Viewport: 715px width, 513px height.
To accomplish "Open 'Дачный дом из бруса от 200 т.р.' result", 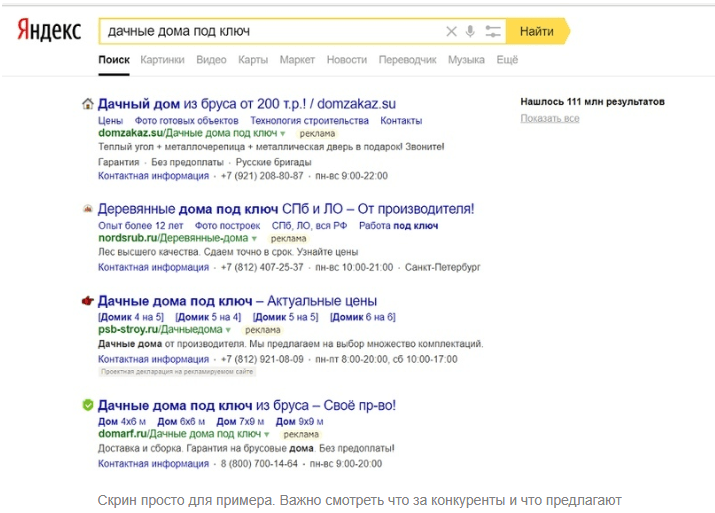I will pyautogui.click(x=247, y=104).
